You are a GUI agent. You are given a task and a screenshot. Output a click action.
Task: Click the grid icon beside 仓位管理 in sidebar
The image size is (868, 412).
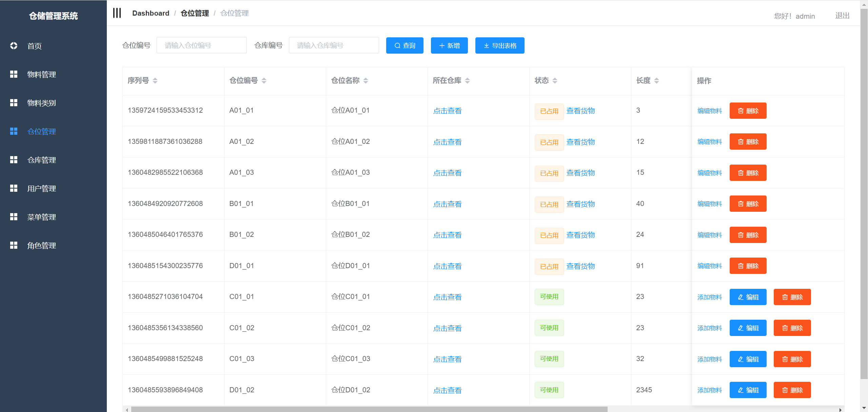[14, 131]
